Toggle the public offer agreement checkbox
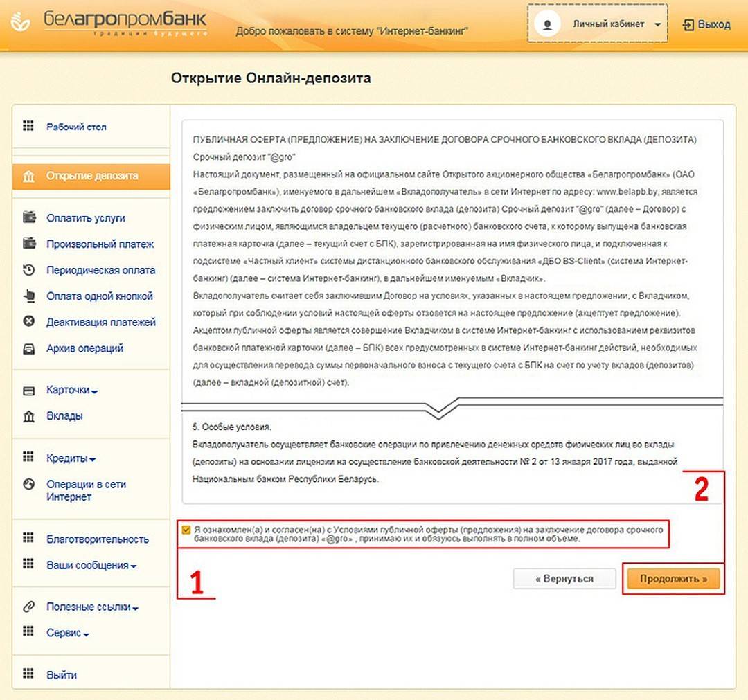This screenshot has width=748, height=700. [x=186, y=530]
